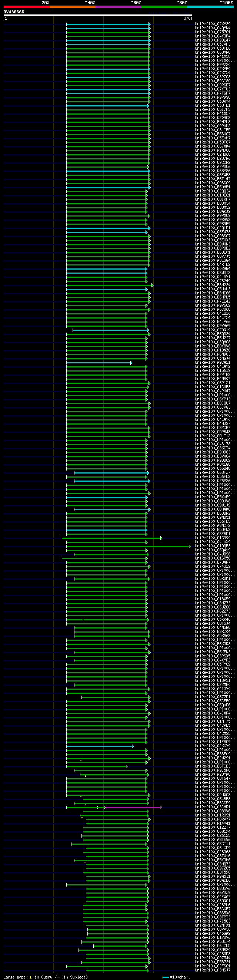Select hit UniRef100_Q5KK46
Screen dimensions: 237x980
[x=213, y=620]
